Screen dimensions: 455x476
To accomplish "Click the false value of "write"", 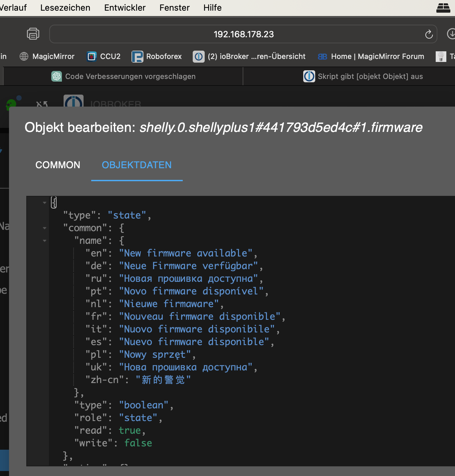I will pyautogui.click(x=138, y=443).
